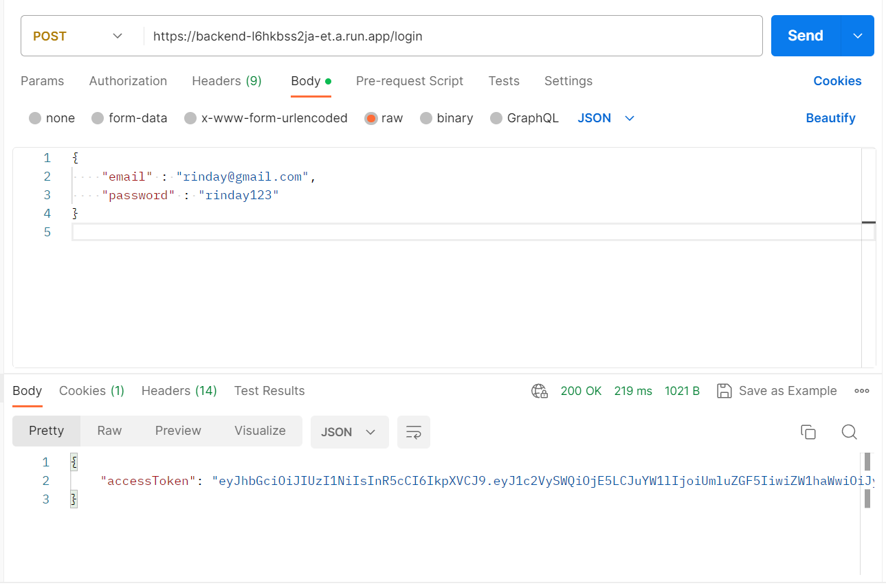View the Test Results tab
This screenshot has height=588, width=886.
click(x=269, y=390)
